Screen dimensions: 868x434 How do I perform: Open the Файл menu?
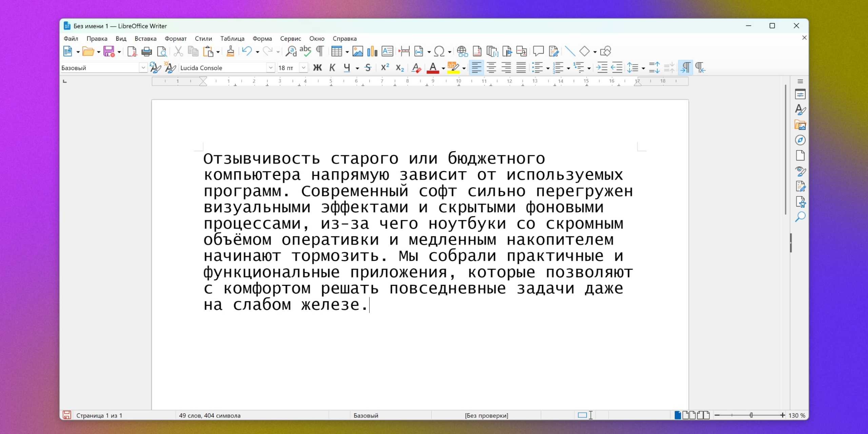pyautogui.click(x=71, y=39)
